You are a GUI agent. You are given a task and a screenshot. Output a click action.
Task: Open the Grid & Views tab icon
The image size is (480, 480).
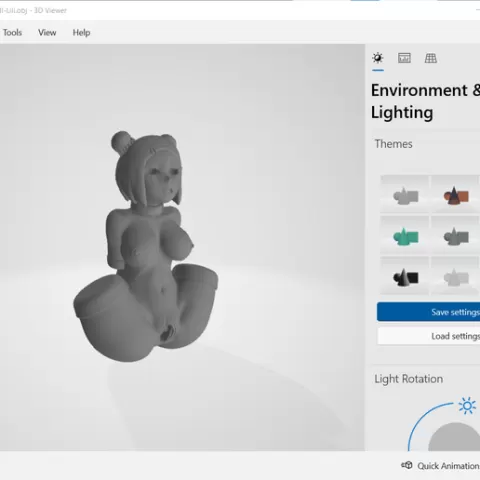(431, 58)
